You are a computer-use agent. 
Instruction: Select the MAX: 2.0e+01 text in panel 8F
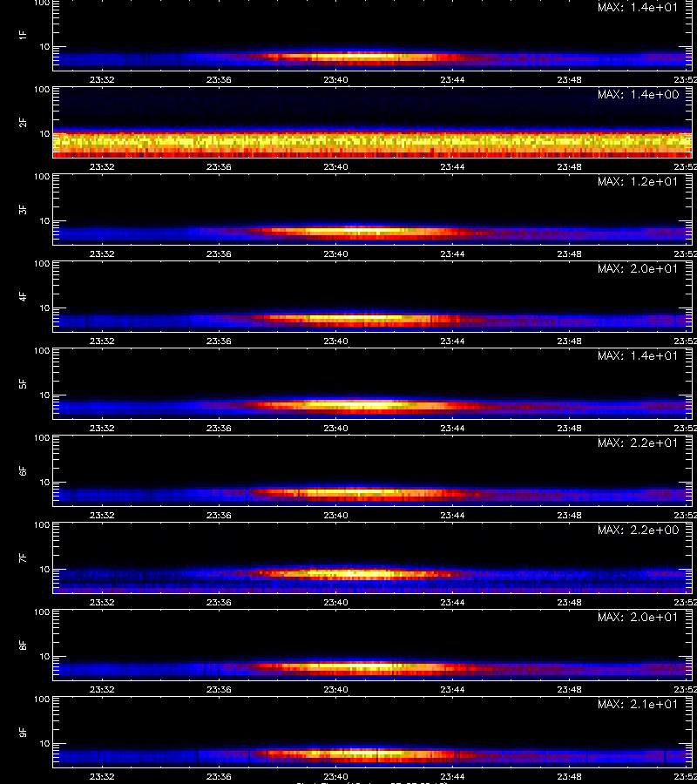coord(638,617)
